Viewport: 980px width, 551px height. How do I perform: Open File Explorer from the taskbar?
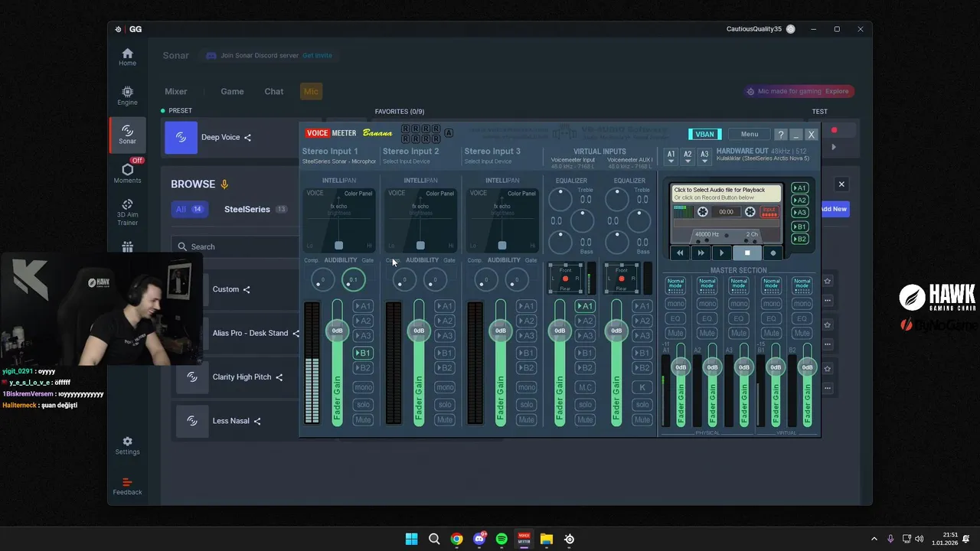click(547, 539)
